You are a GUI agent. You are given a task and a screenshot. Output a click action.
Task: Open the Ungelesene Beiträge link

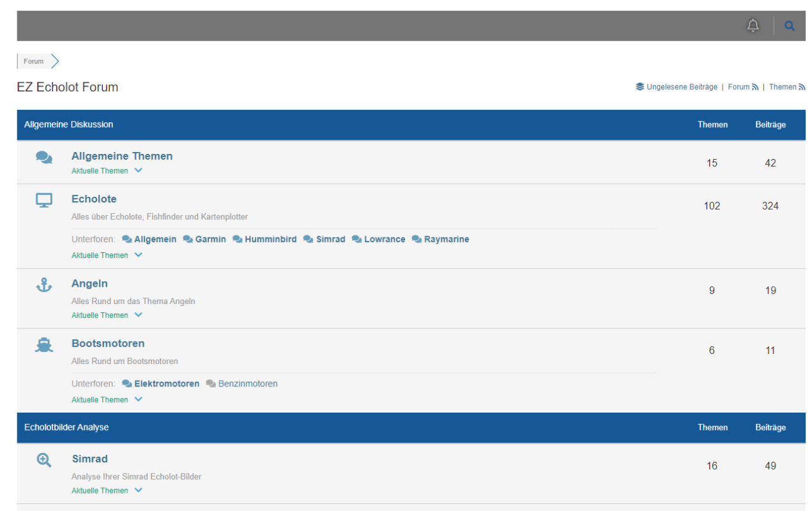click(x=682, y=87)
